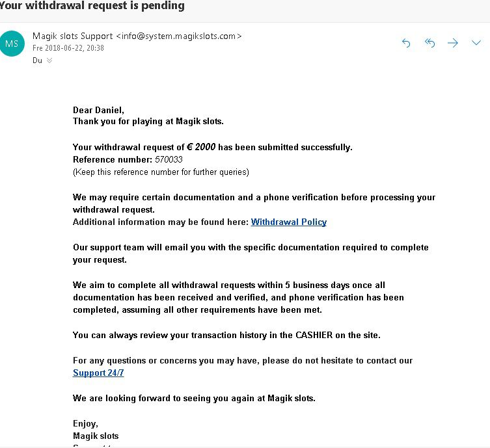This screenshot has width=490, height=448.
Task: Click the Dear Daniel greeting line
Action: (98, 110)
